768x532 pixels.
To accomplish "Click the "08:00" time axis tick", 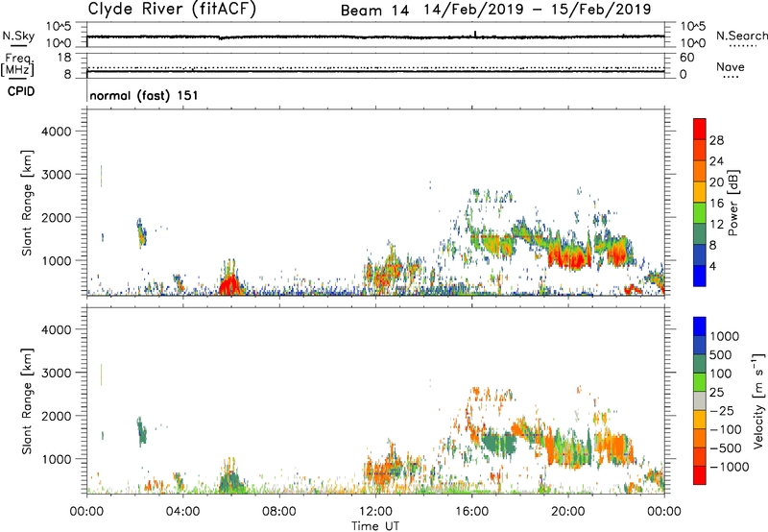I will point(279,512).
